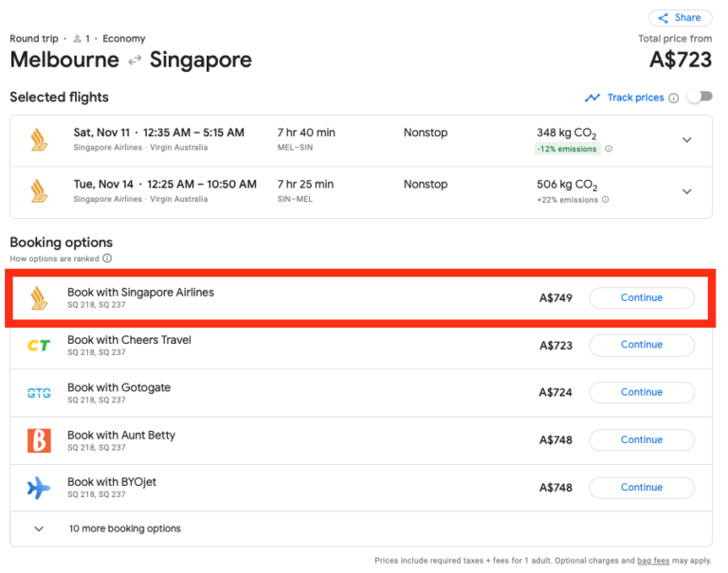
Task: Click info icon beside +22% emissions
Action: [606, 200]
